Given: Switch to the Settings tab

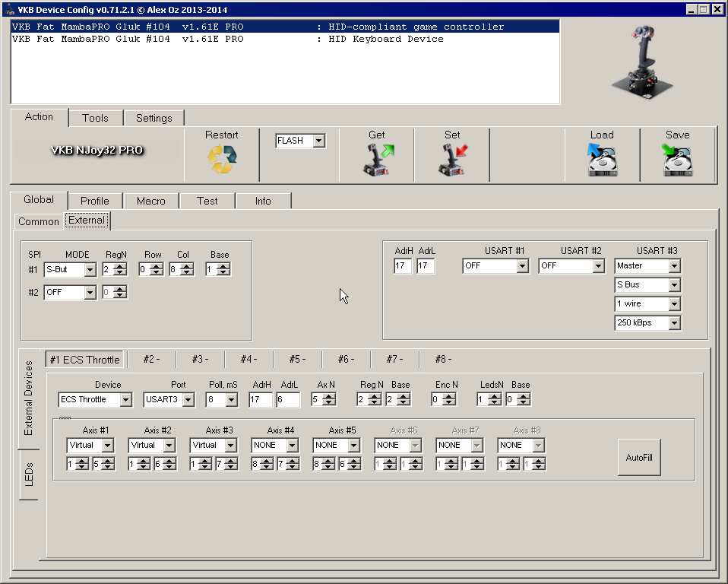Looking at the screenshot, I should coord(154,118).
